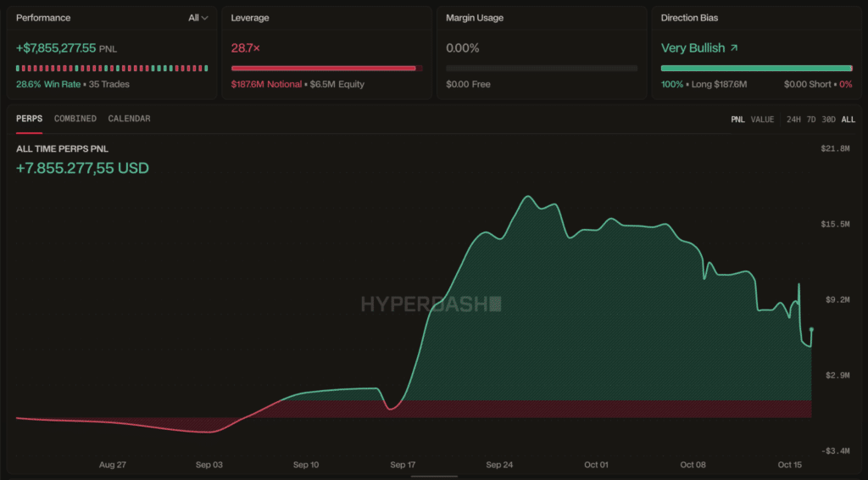This screenshot has width=868, height=480.
Task: Click the $0.00 Short text
Action: pos(808,84)
